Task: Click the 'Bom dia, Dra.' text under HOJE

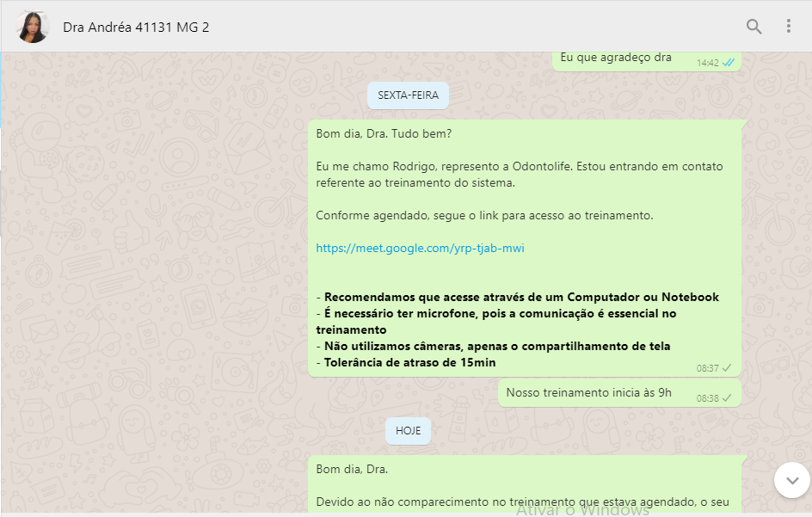Action: point(352,470)
